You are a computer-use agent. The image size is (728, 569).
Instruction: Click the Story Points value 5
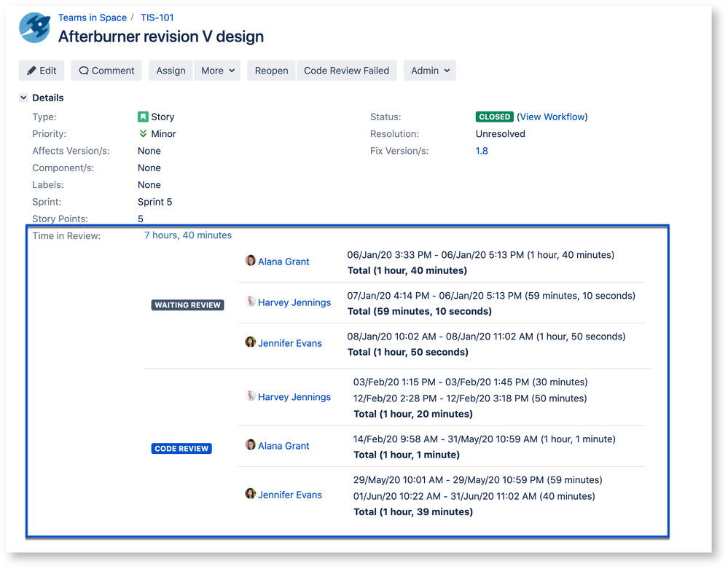(x=140, y=219)
